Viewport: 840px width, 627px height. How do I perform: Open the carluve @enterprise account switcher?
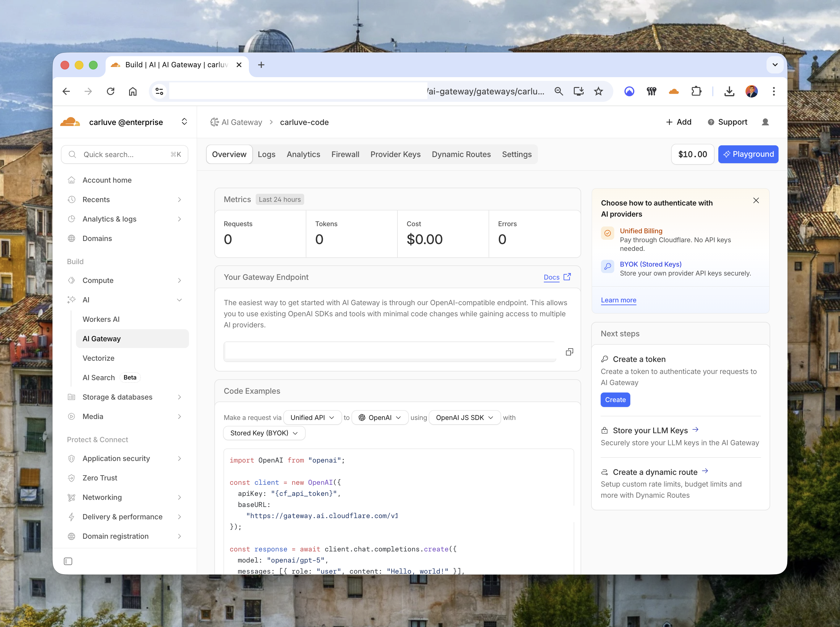(185, 122)
